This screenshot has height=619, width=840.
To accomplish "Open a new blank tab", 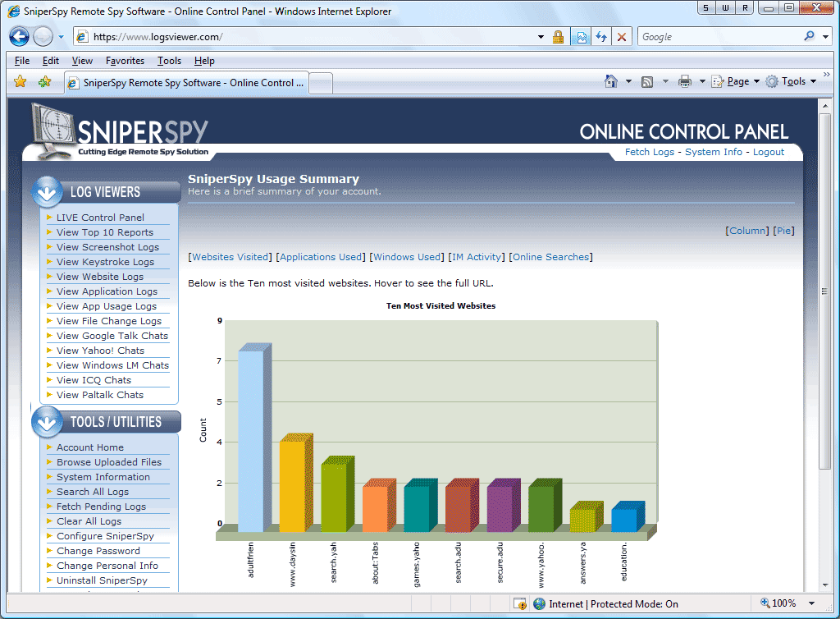I will click(x=321, y=83).
